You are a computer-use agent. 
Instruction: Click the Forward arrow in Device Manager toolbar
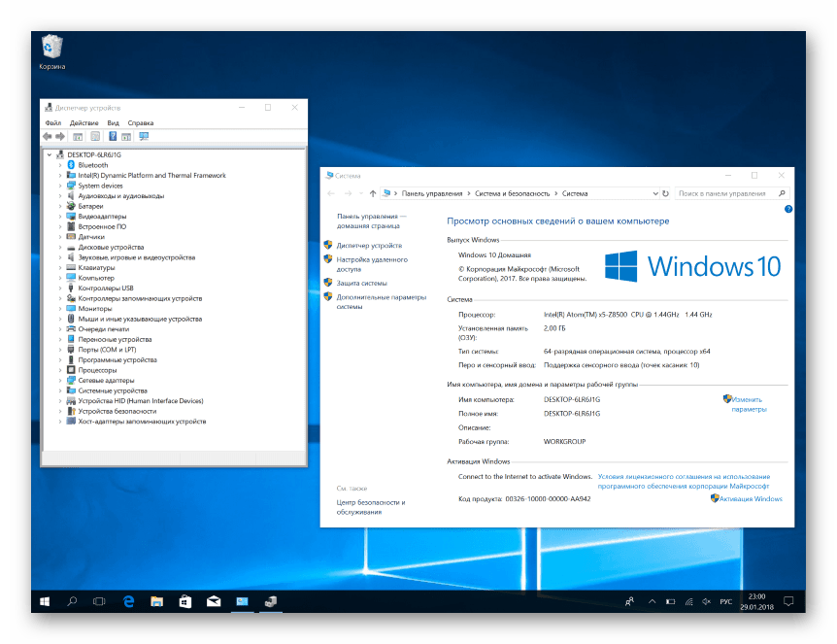pos(60,137)
